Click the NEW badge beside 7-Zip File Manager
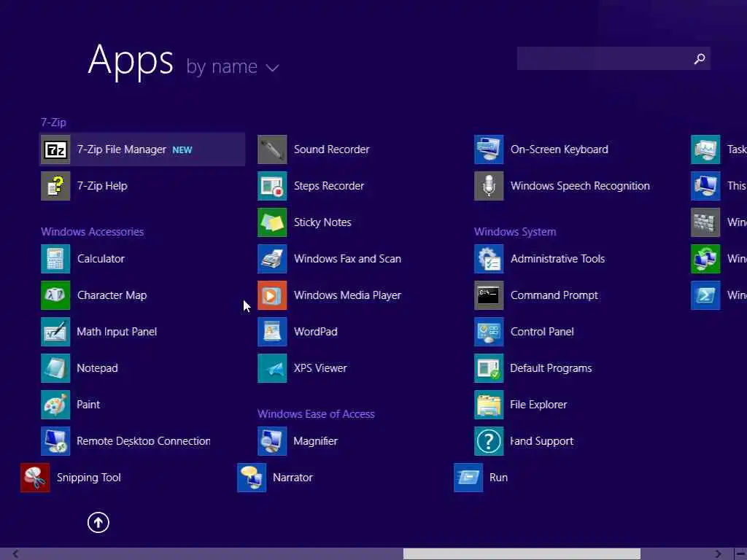 click(x=182, y=150)
